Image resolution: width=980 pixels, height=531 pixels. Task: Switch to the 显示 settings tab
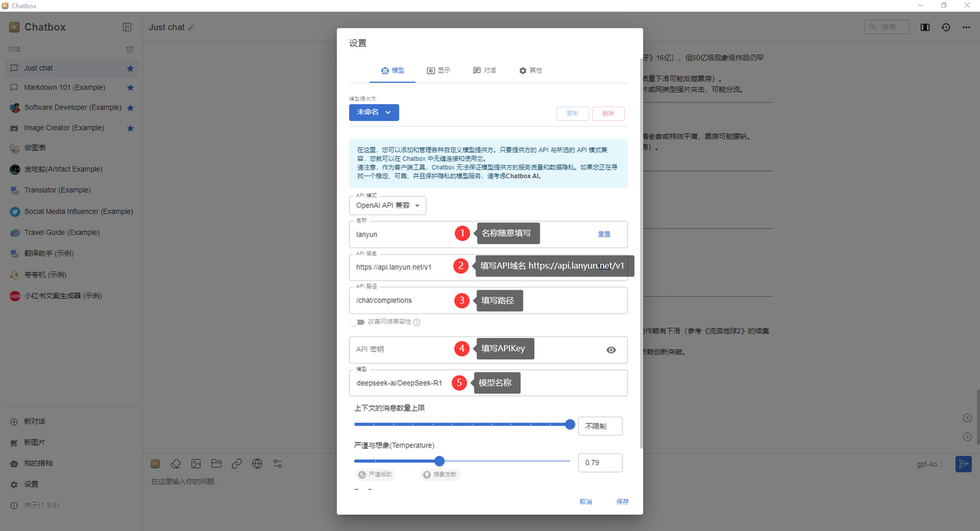pyautogui.click(x=438, y=70)
